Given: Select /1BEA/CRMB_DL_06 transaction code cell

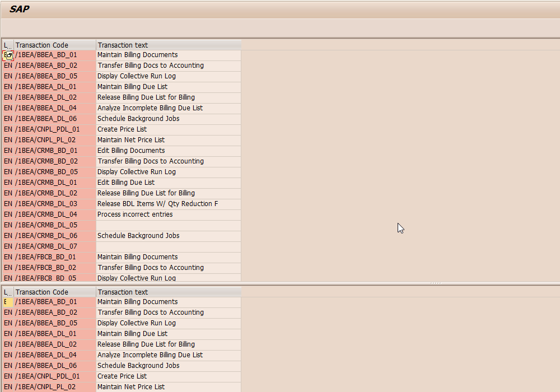Looking at the screenshot, I should (x=55, y=236).
